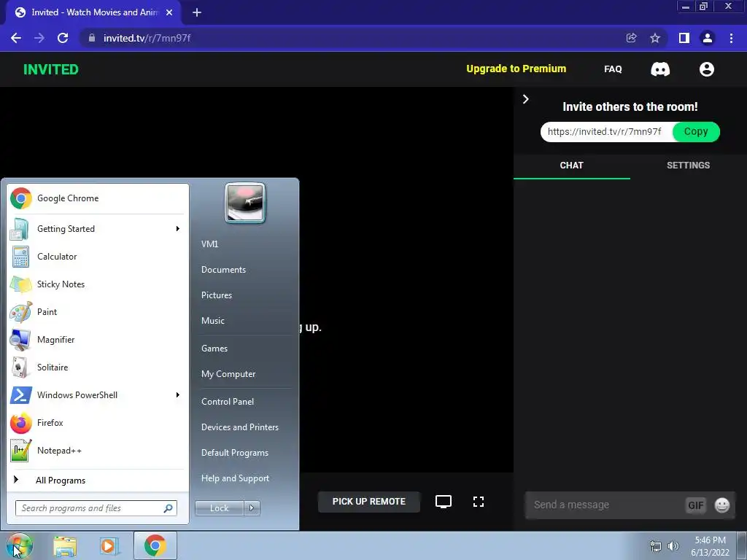747x560 pixels.
Task: Click the Start menu search magnifier icon
Action: pos(169,508)
